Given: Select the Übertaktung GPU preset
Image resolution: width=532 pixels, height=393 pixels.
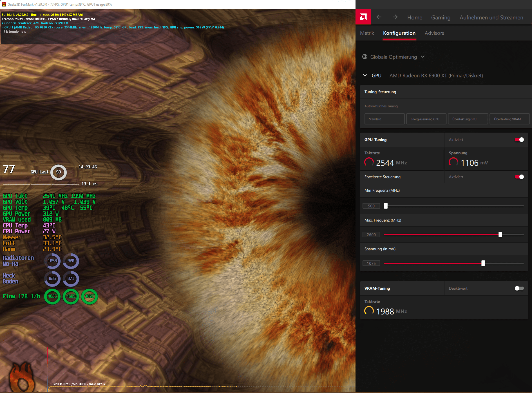Looking at the screenshot, I should (x=468, y=119).
